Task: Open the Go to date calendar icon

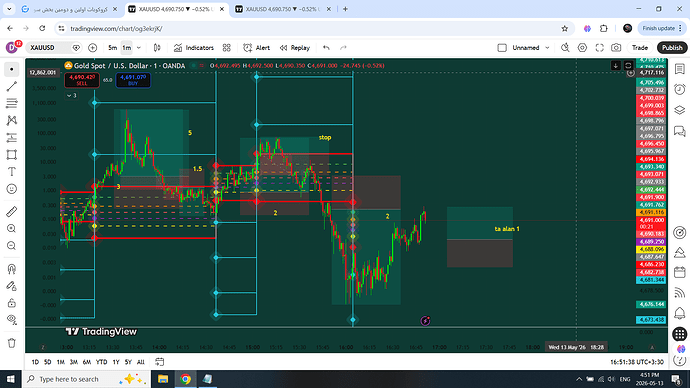Action: point(159,362)
